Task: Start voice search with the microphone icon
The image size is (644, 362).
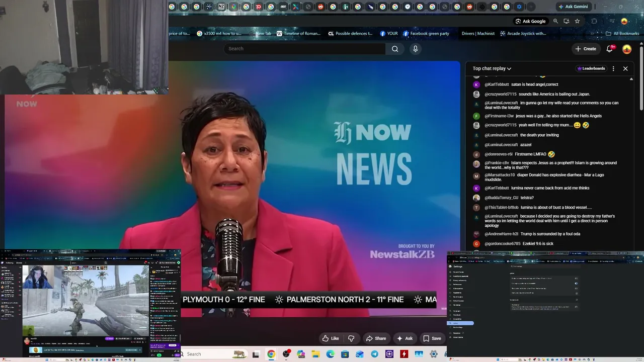Action: tap(415, 49)
